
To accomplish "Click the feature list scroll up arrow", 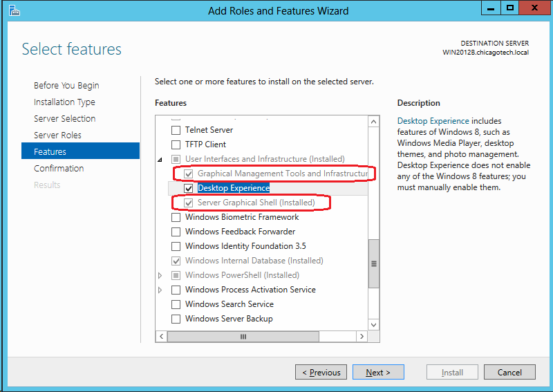I will tap(374, 122).
